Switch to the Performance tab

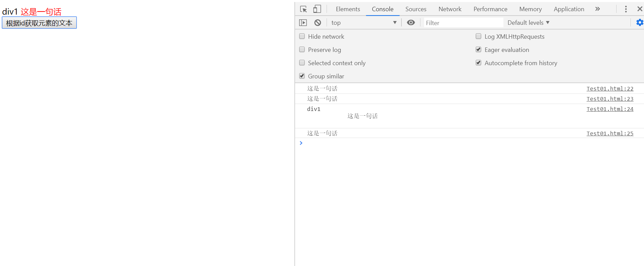pyautogui.click(x=490, y=9)
